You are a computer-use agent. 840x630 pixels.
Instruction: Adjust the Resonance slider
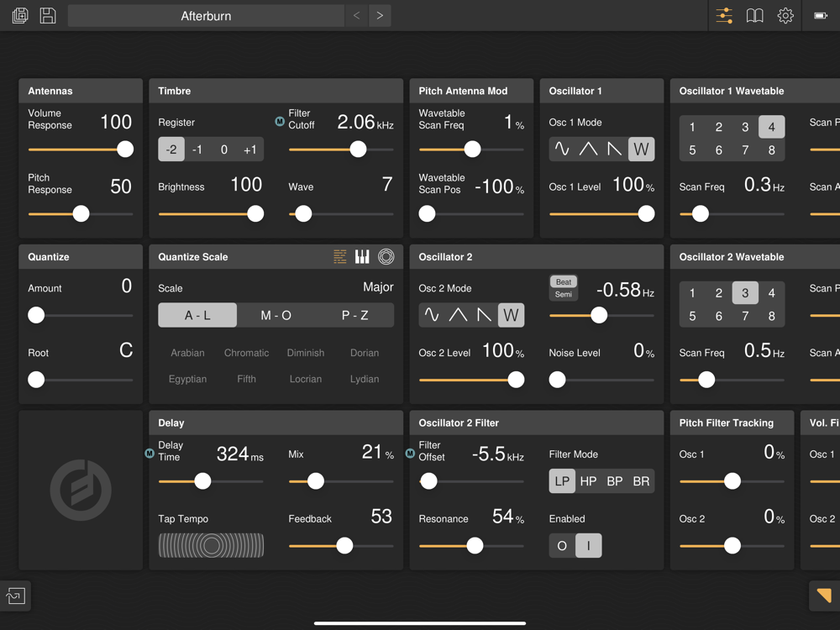click(471, 546)
